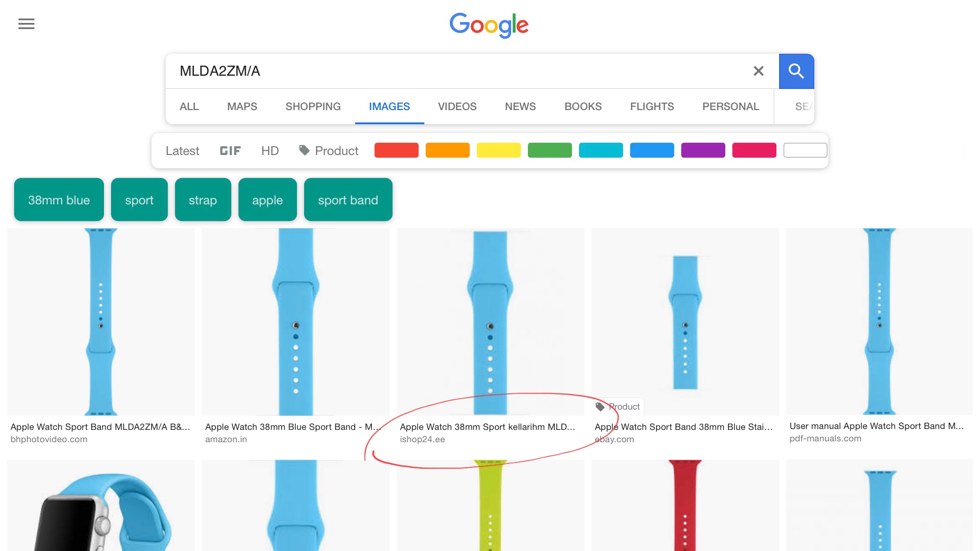
Task: Click in the search input field
Action: 458,71
